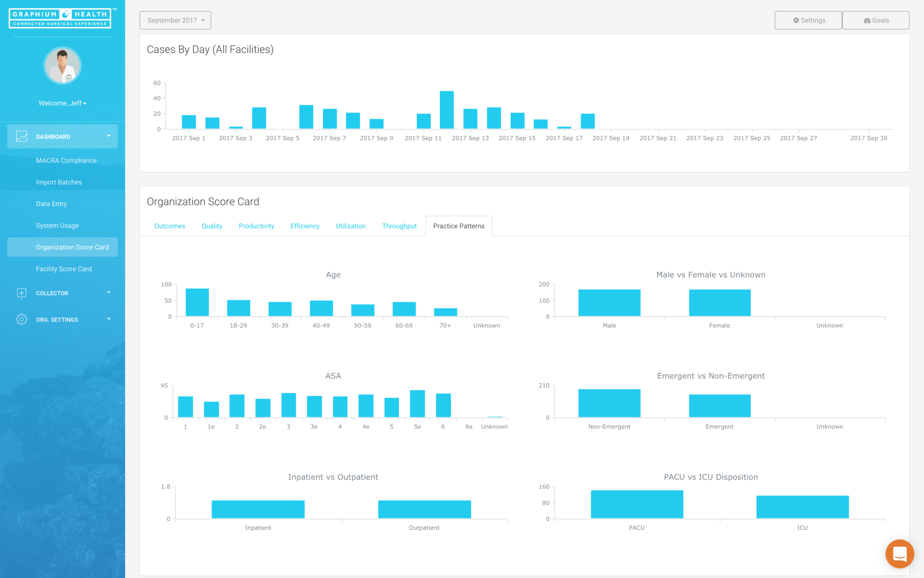Open the Settings button with gear icon
The width and height of the screenshot is (924, 578).
point(808,20)
